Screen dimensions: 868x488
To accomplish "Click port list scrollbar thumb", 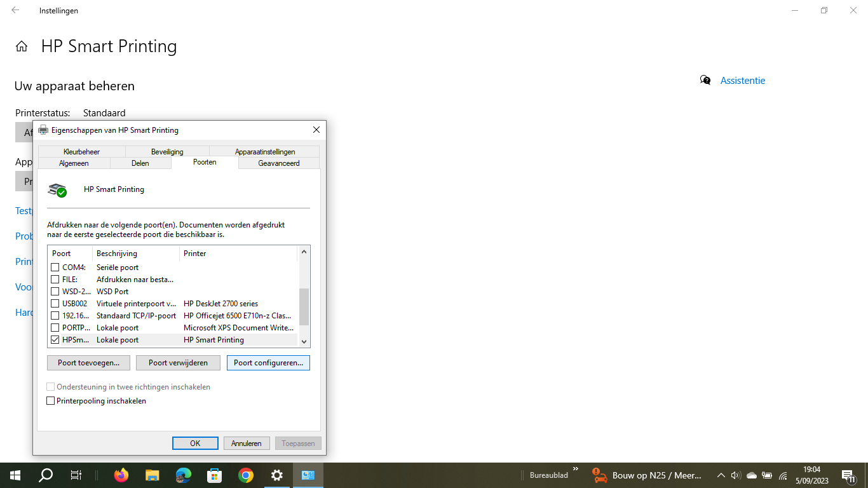I will pos(304,307).
